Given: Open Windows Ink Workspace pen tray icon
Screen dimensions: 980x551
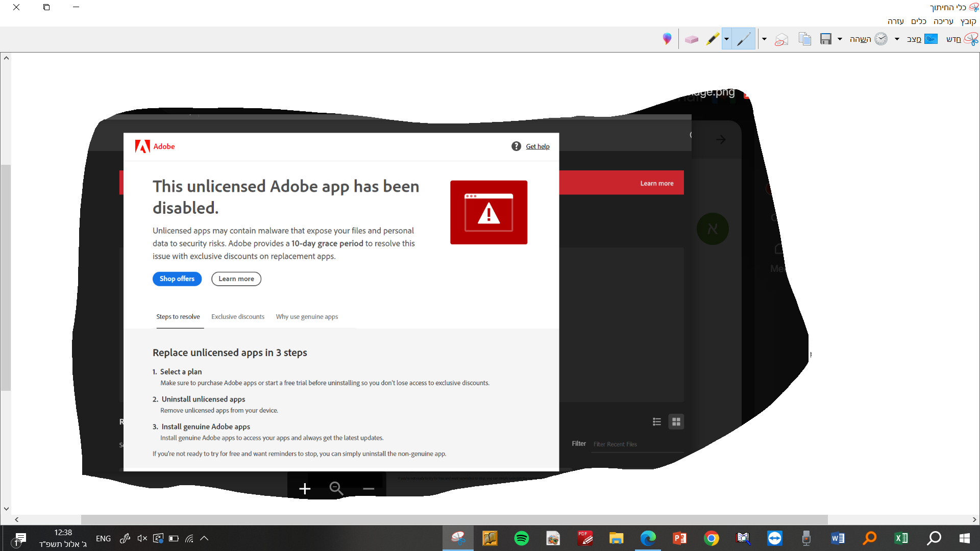Looking at the screenshot, I should click(x=125, y=538).
